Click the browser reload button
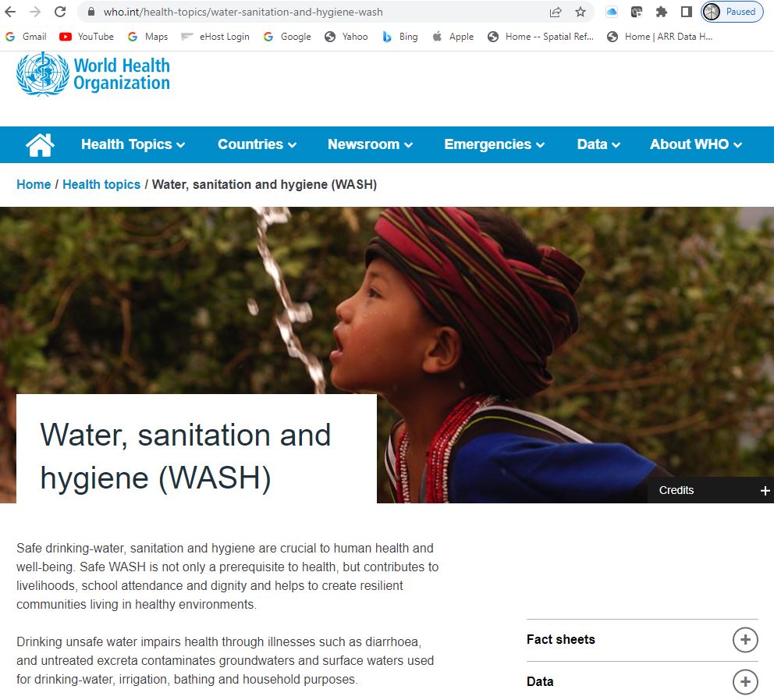The height and width of the screenshot is (700, 774). [x=60, y=12]
